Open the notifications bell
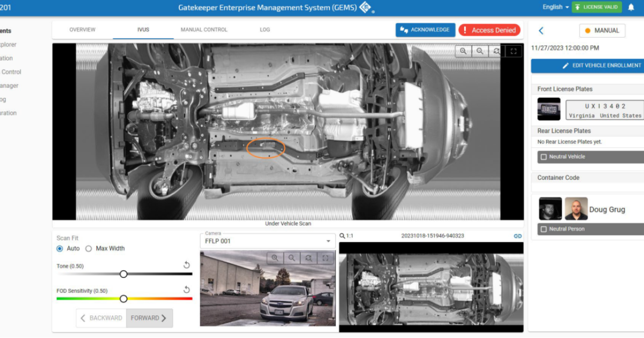This screenshot has width=644, height=338. point(631,7)
